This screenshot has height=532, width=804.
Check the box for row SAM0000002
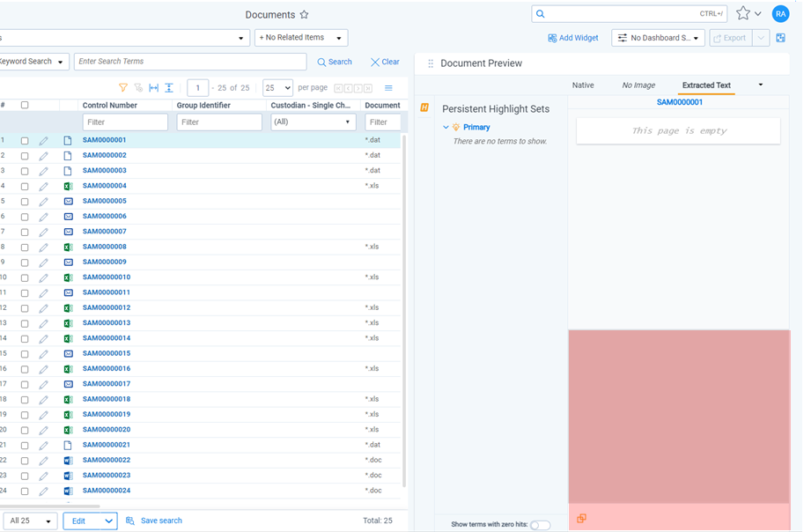[25, 156]
